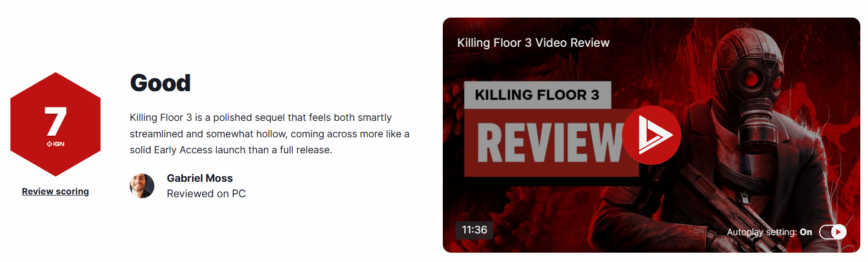The image size is (868, 262).
Task: Play the Killing Floor 3 video review
Action: (652, 135)
